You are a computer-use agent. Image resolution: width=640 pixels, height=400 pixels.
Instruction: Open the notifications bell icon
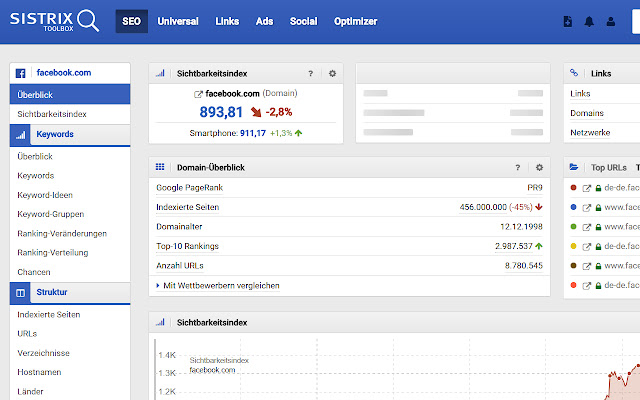point(589,21)
